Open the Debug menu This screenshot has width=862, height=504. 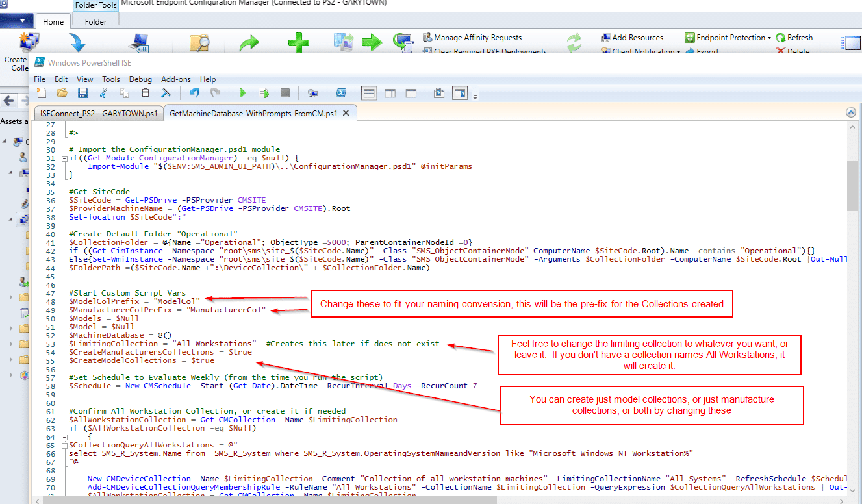[140, 79]
